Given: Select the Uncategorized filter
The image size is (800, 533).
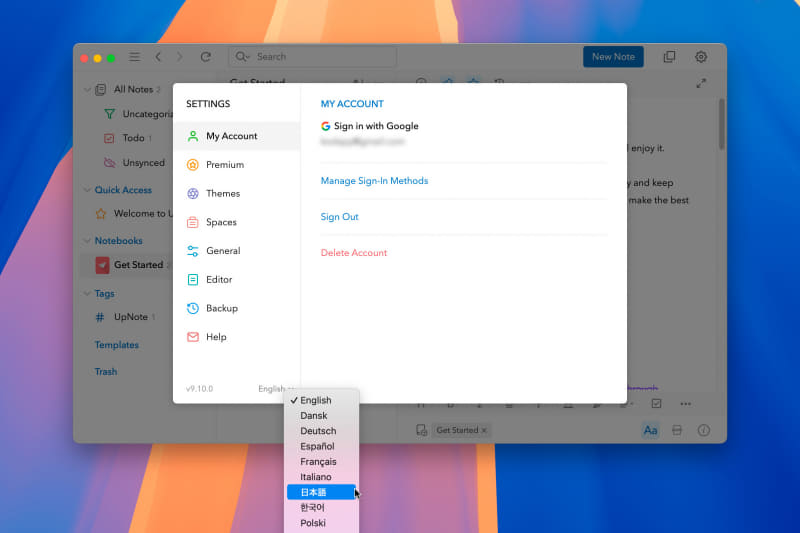Looking at the screenshot, I should click(147, 114).
